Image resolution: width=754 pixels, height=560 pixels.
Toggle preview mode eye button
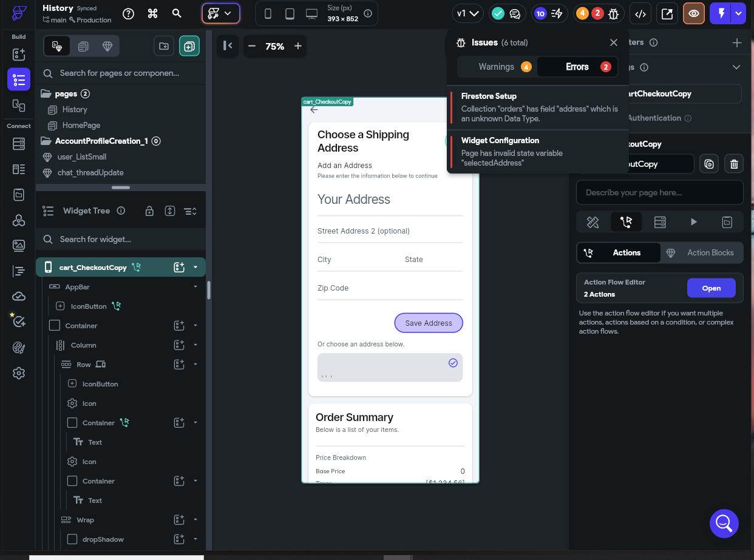coord(693,13)
